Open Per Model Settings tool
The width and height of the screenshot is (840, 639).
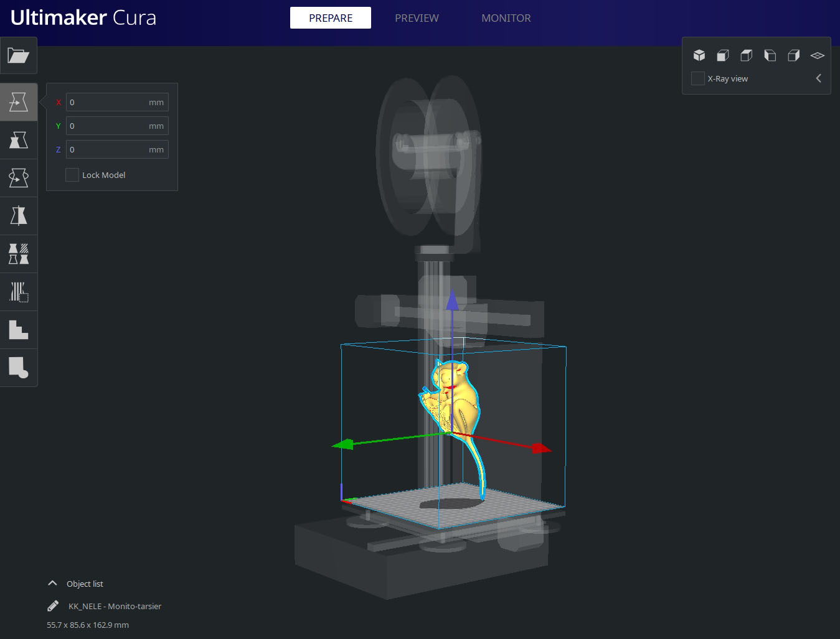click(19, 254)
